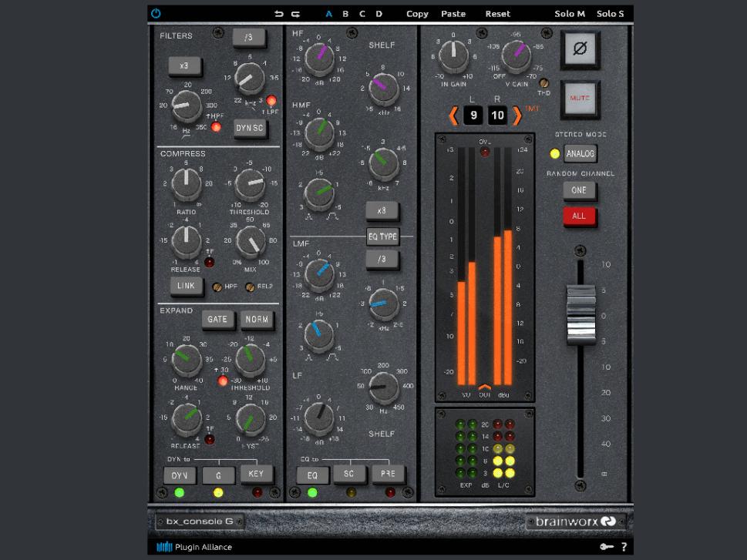Click the ALL random channel button

coord(579,216)
